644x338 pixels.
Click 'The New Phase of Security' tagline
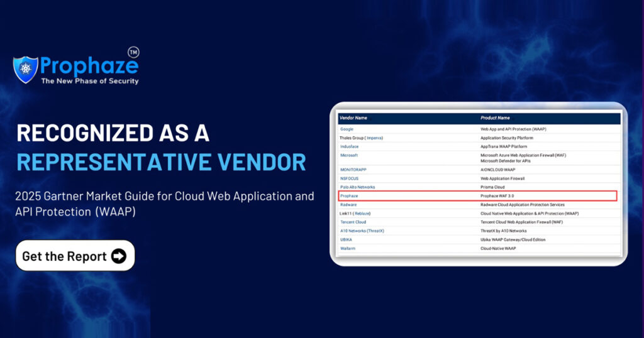pos(90,81)
